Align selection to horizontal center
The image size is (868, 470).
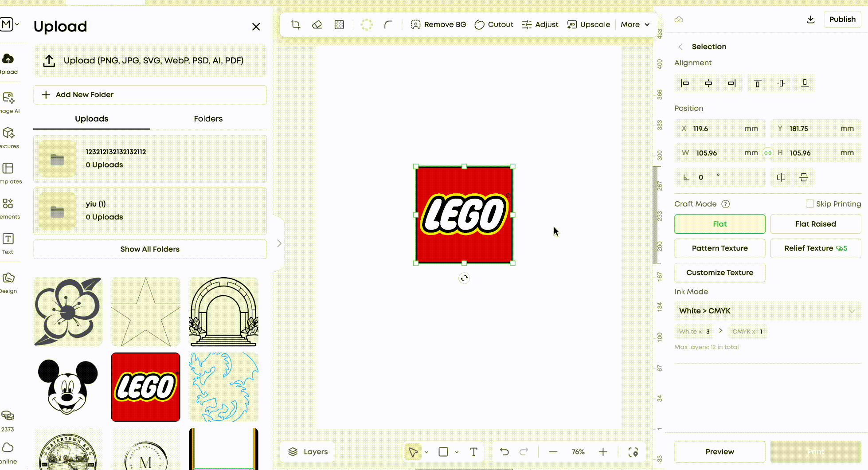coord(708,83)
